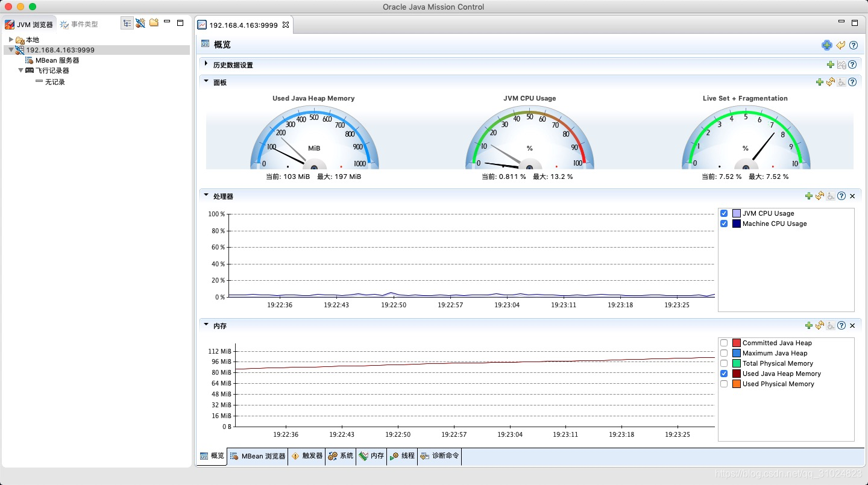Uncheck JVM CPU Usage series

pos(724,213)
